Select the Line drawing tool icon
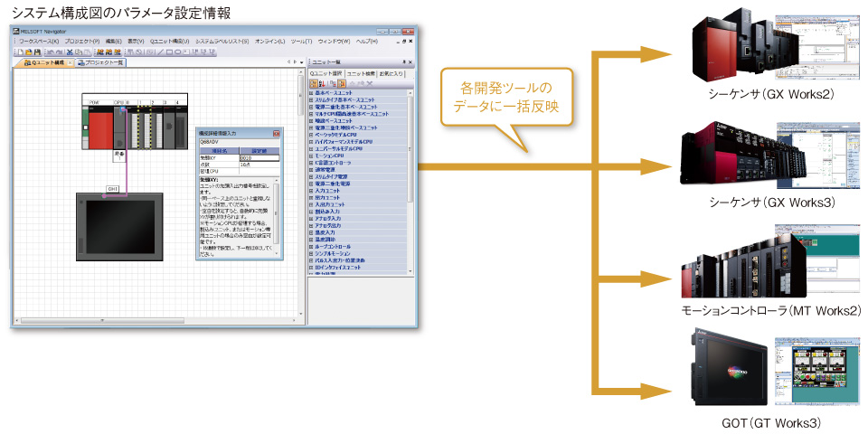This screenshot has width=868, height=434. 161,52
